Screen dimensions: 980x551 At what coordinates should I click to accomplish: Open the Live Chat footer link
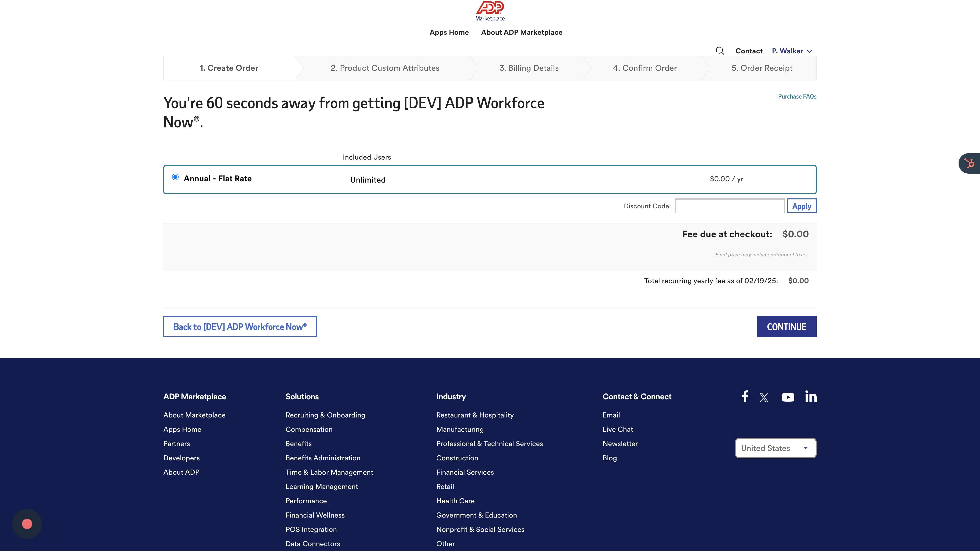617,429
